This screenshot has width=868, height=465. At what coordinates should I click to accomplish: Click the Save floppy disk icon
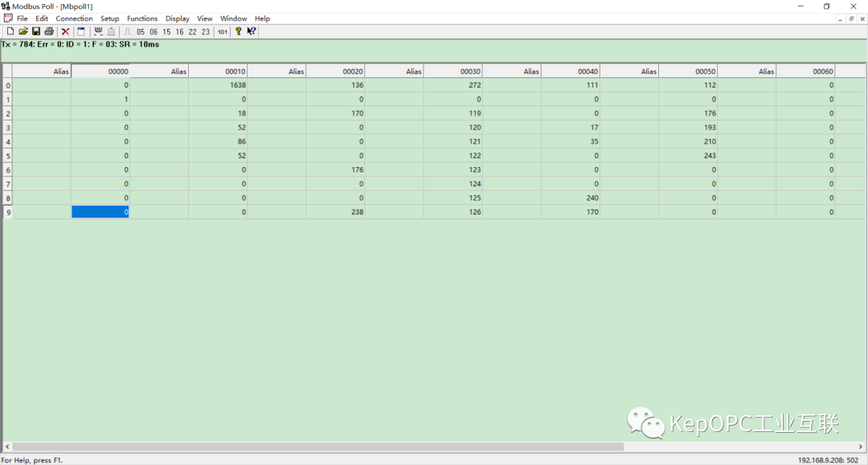(36, 31)
